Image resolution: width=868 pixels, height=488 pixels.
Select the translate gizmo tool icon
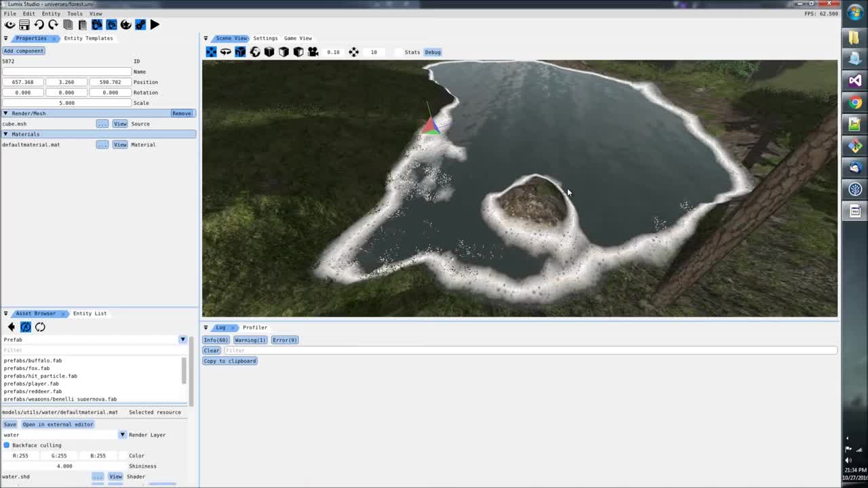point(212,52)
